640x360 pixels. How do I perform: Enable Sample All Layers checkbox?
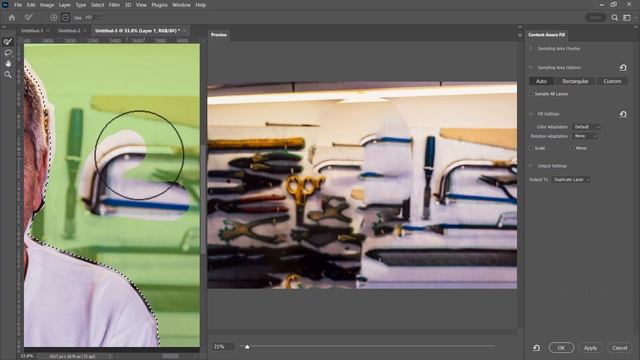[531, 94]
